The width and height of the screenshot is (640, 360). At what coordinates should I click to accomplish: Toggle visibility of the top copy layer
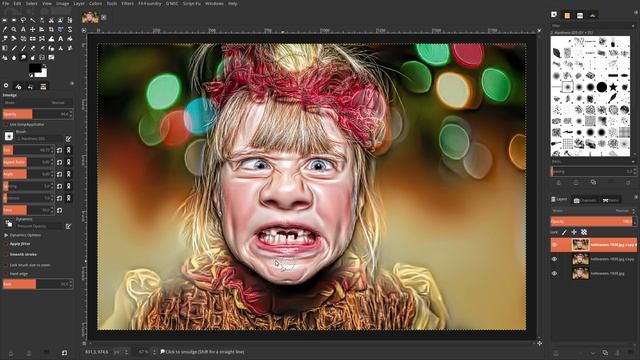(555, 245)
